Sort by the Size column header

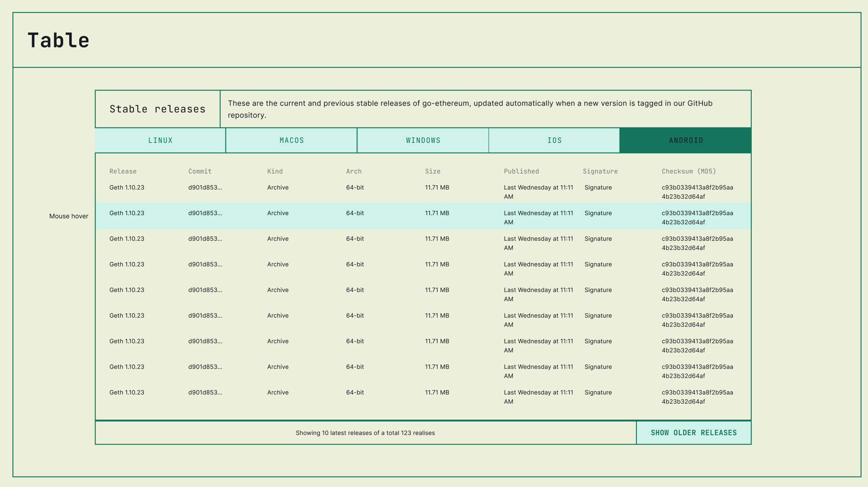tap(433, 171)
